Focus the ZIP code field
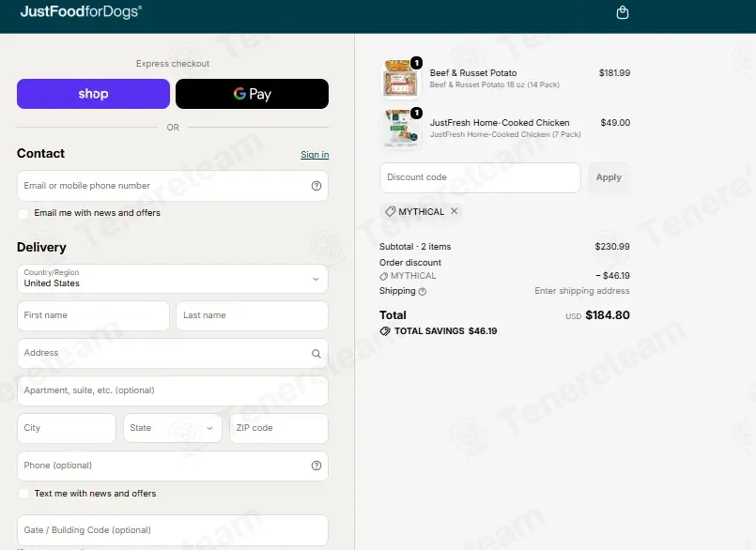 tap(279, 428)
